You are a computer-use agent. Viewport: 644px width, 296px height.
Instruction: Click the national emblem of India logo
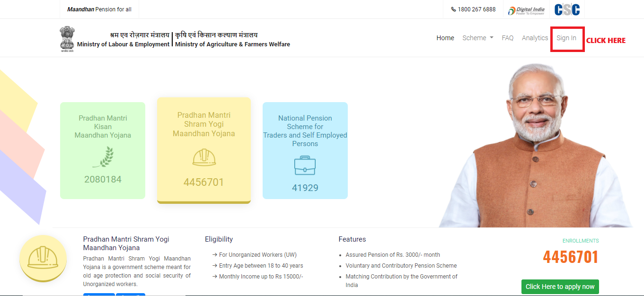67,39
